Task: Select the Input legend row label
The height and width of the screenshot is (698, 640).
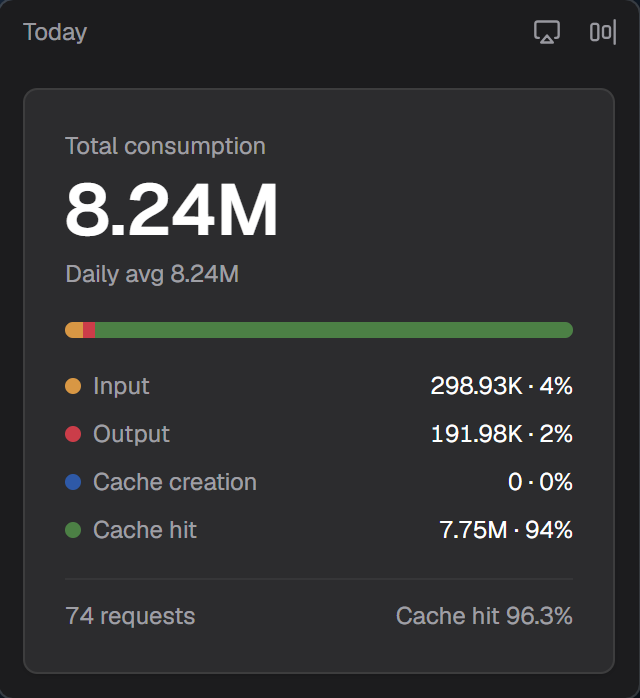Action: pos(121,386)
